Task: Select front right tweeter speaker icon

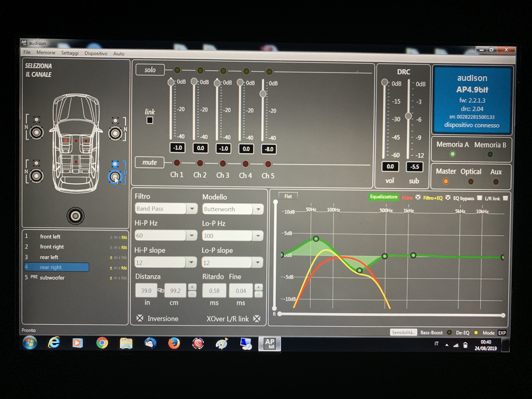Action: click(115, 120)
